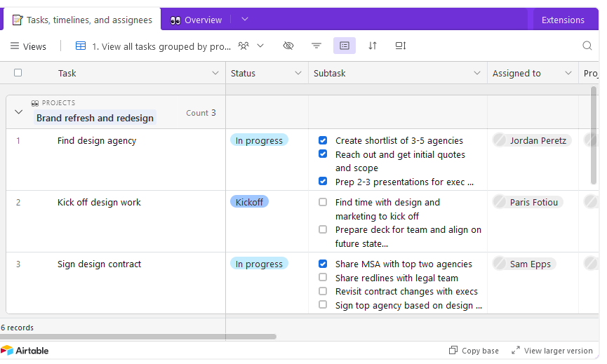Check Revisit contract changes with execs
The image size is (607, 364).
point(323,290)
